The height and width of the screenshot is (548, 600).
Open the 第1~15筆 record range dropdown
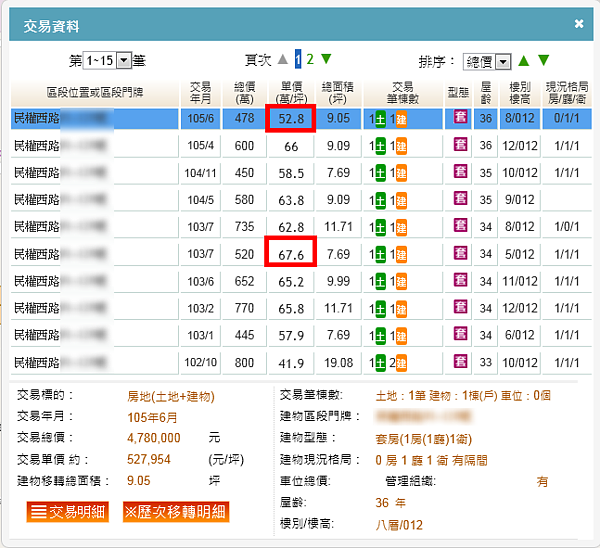107,60
